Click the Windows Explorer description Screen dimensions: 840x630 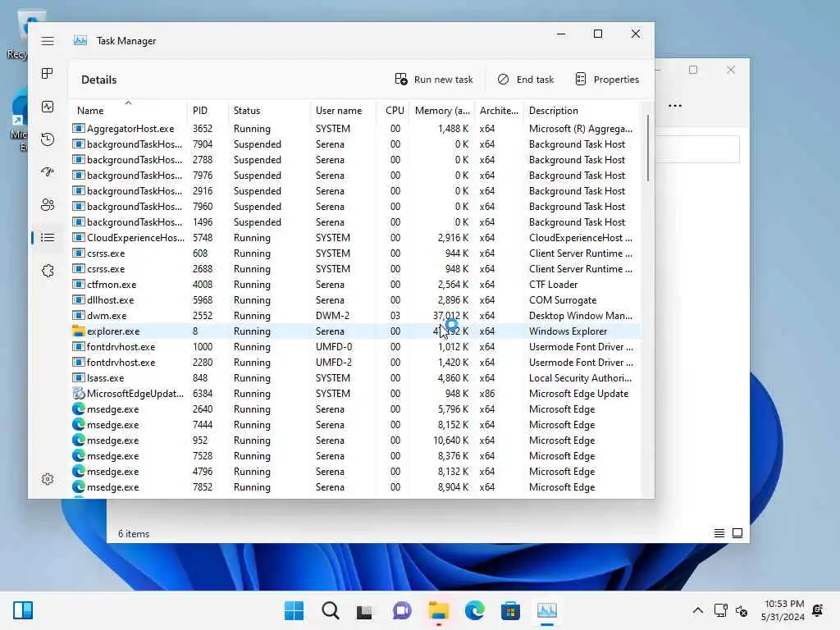click(x=568, y=331)
